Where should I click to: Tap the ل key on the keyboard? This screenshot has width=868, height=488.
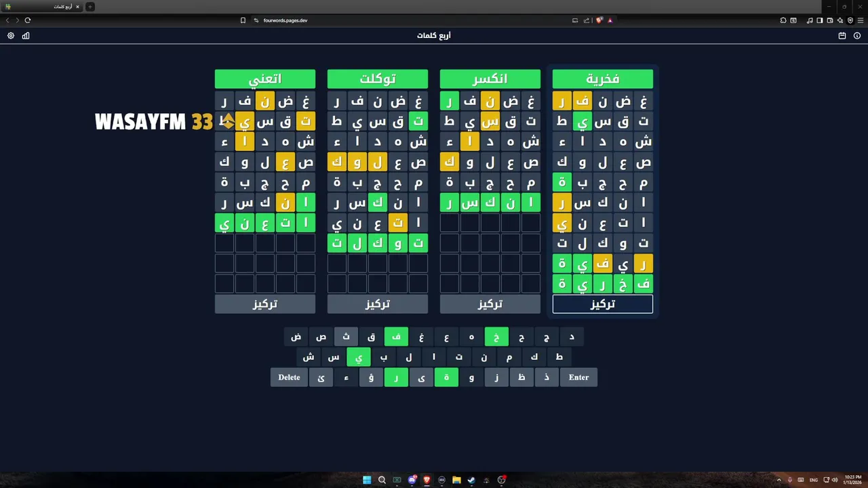point(409,357)
